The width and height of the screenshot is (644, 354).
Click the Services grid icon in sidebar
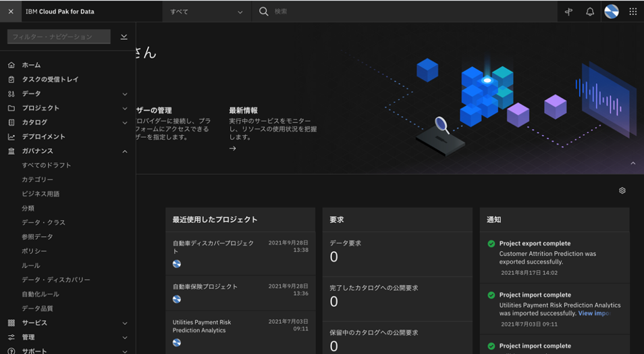point(11,323)
